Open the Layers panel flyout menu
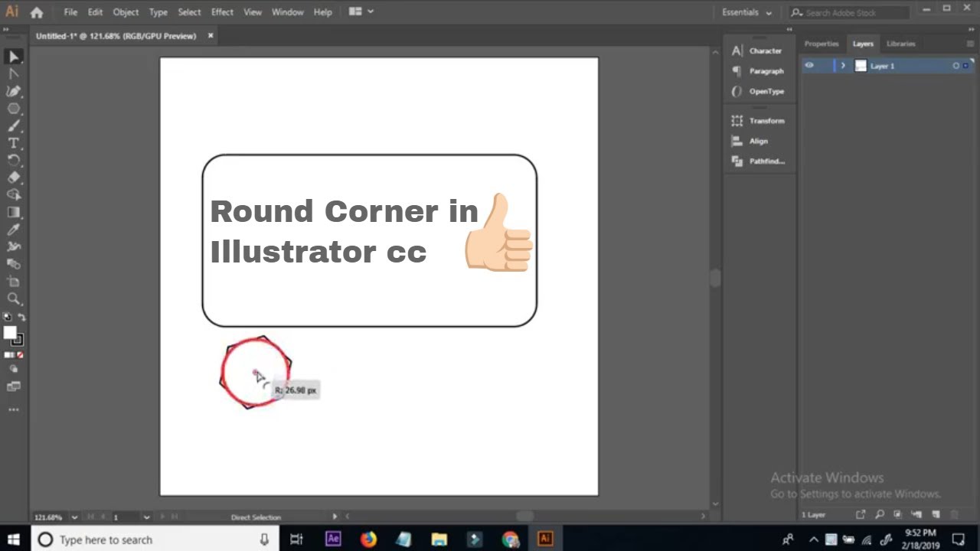Image resolution: width=980 pixels, height=551 pixels. [x=969, y=44]
